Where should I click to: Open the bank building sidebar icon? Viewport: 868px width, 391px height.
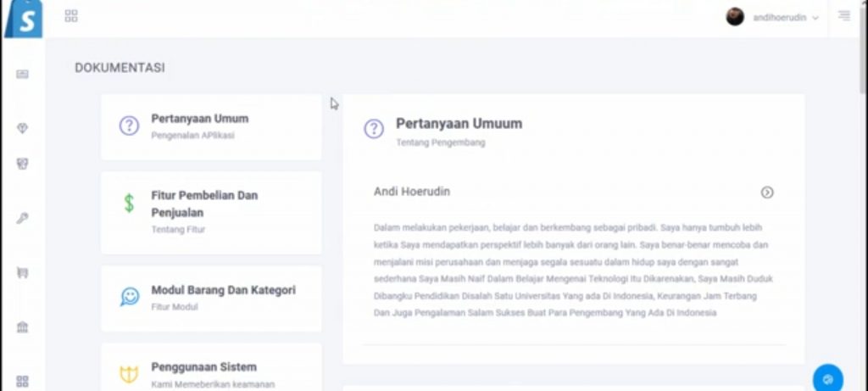[23, 327]
